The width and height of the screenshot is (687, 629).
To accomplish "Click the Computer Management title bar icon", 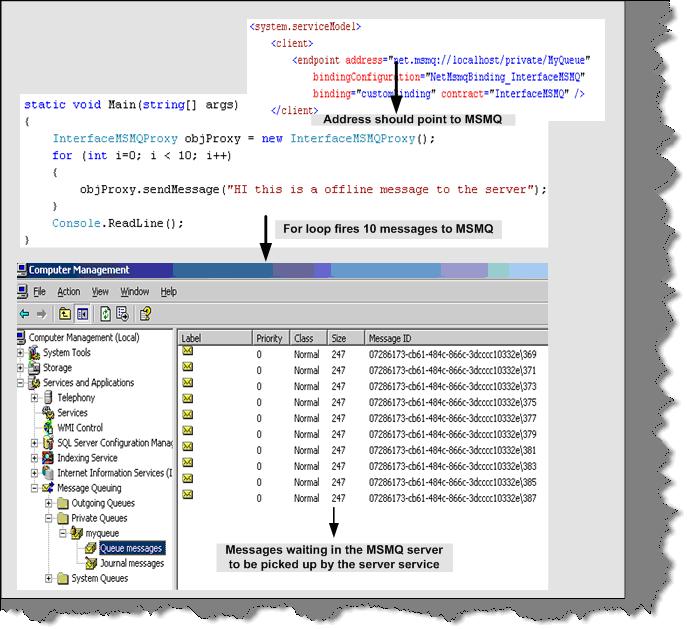I will [22, 270].
